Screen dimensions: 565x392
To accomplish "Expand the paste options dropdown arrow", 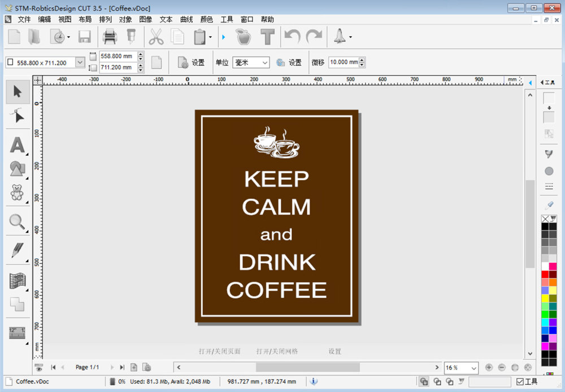I will (210, 37).
